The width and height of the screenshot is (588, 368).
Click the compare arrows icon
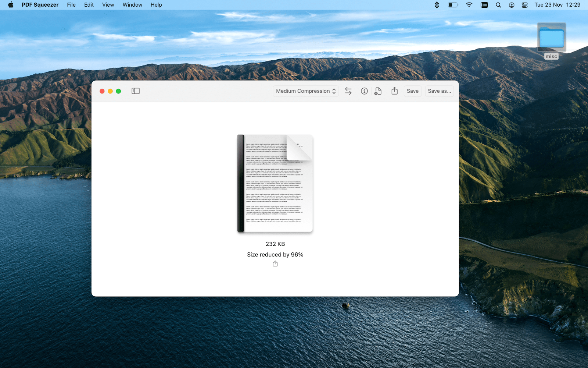tap(348, 91)
